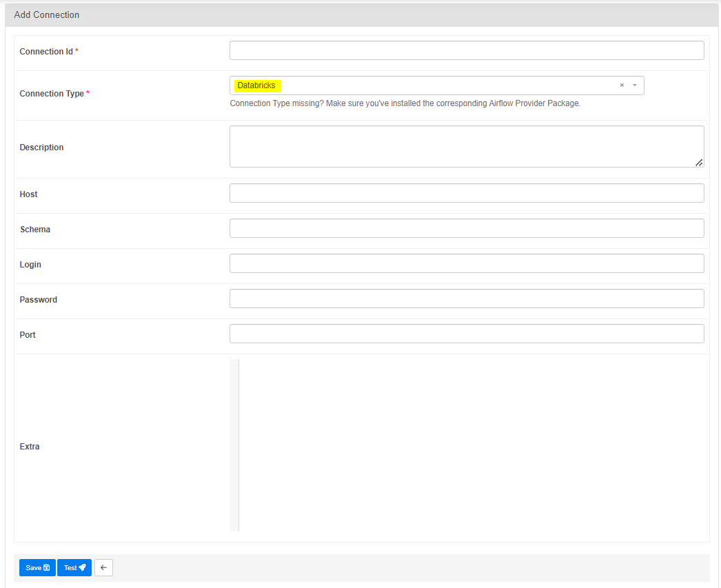
Task: Click the Save floppy disk icon
Action: (x=47, y=567)
